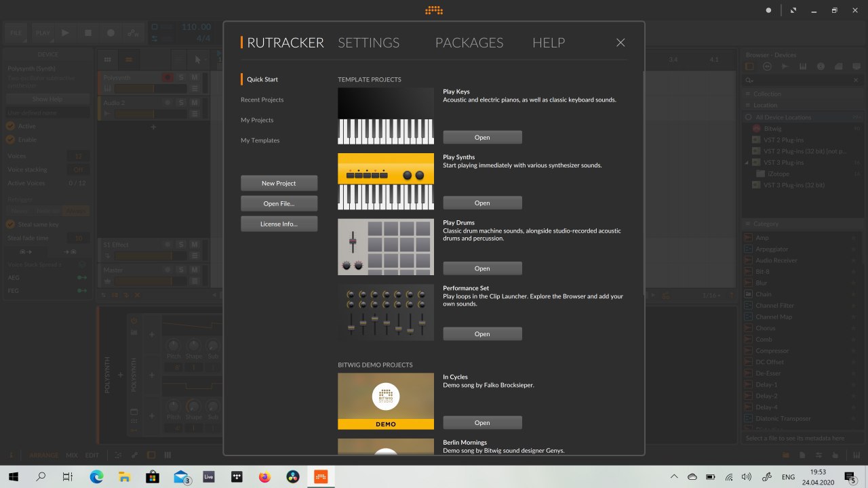Click the Amp category device icon
The height and width of the screenshot is (488, 868).
[x=748, y=238]
